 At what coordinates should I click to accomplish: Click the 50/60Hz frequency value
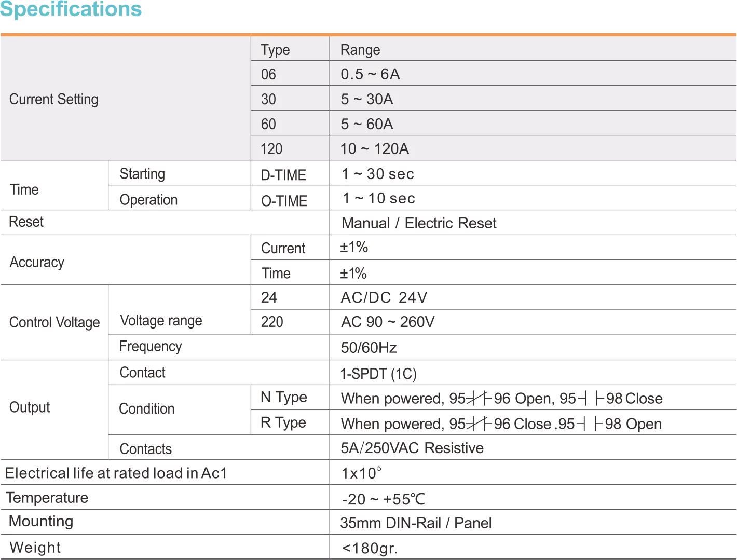coord(368,347)
